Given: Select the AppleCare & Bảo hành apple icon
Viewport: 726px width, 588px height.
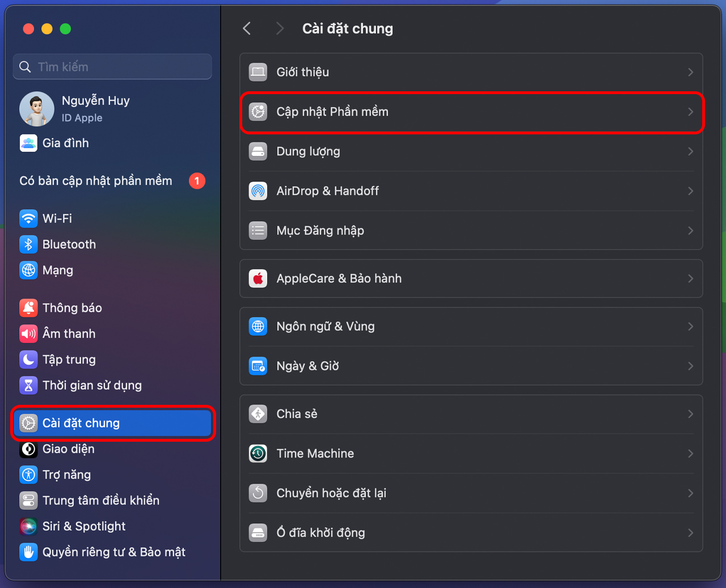Looking at the screenshot, I should click(x=258, y=278).
